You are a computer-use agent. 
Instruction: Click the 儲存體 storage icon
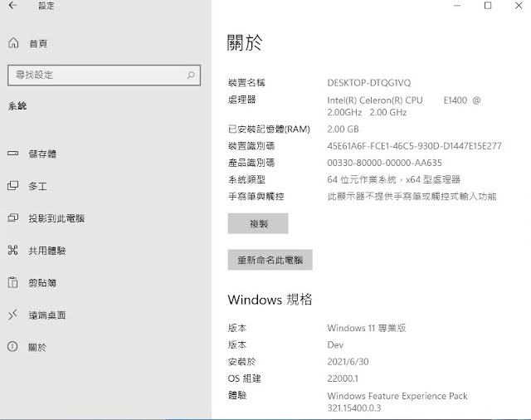(x=13, y=154)
